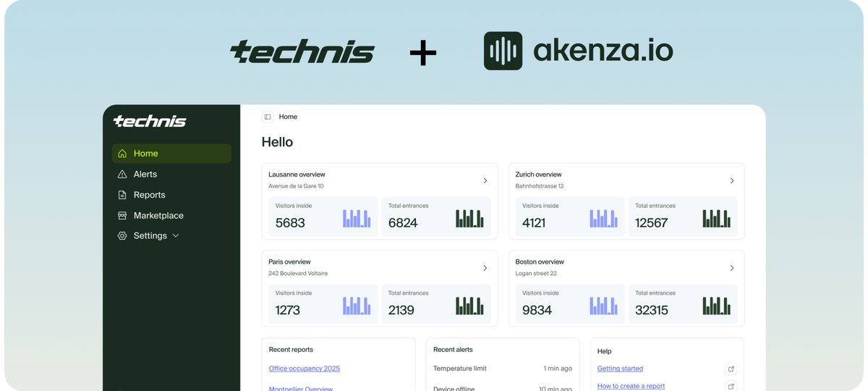Click Paris visitors inside value 1273
The image size is (868, 391).
click(x=288, y=311)
